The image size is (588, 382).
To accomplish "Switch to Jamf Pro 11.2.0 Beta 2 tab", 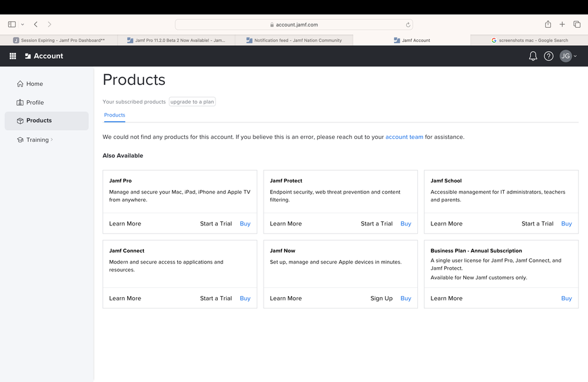I will click(x=176, y=40).
